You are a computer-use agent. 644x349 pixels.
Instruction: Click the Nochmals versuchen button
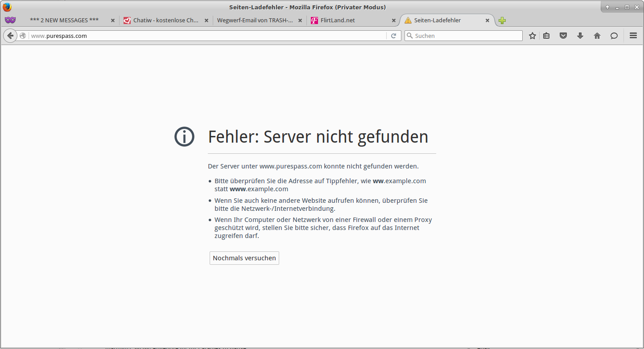coord(244,258)
